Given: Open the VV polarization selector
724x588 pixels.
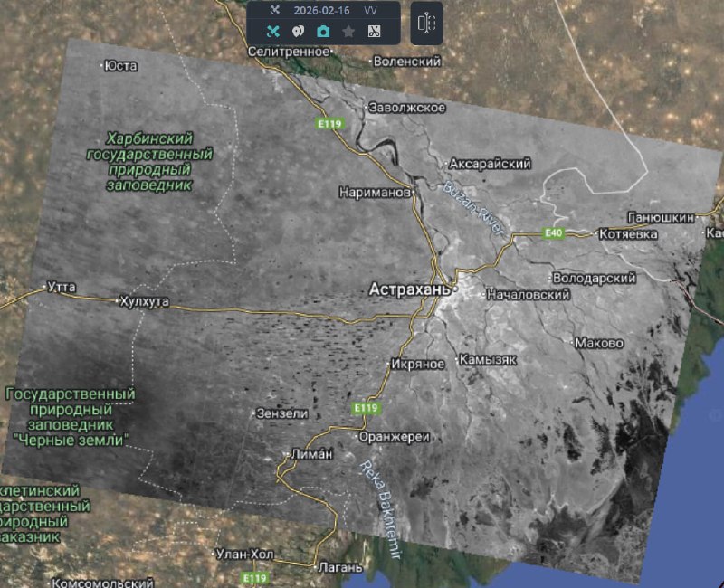Looking at the screenshot, I should pos(370,10).
